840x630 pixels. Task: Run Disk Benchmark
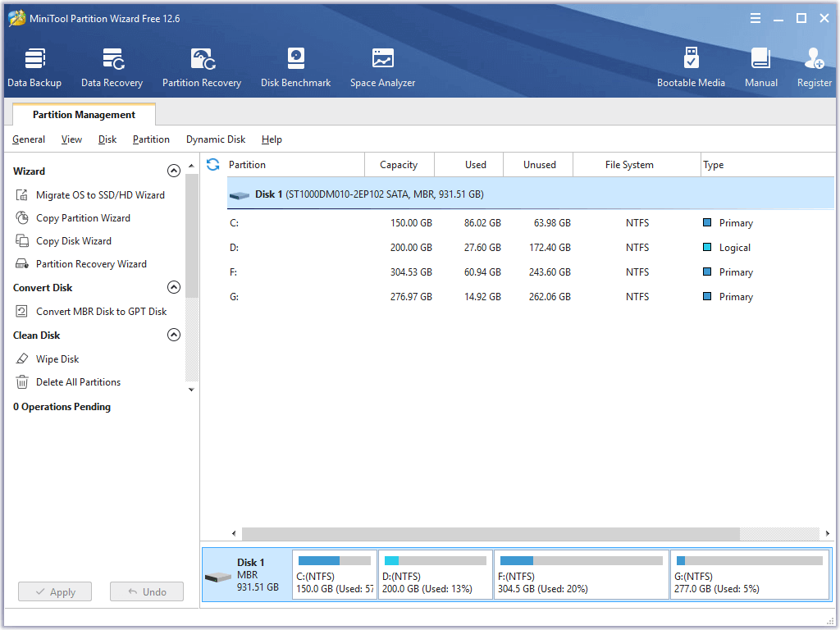coord(295,66)
